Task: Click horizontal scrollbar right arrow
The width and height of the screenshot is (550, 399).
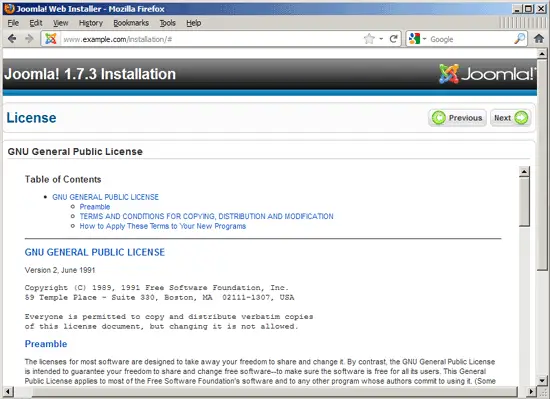Action: click(x=532, y=391)
